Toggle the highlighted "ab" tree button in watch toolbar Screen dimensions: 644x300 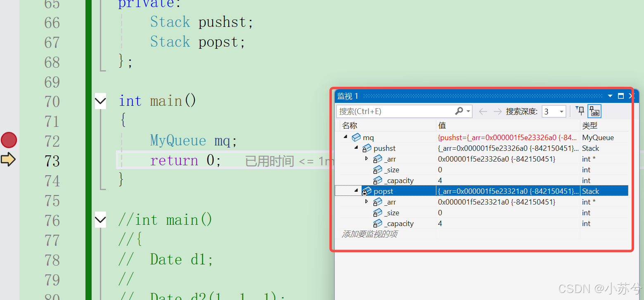[x=594, y=111]
